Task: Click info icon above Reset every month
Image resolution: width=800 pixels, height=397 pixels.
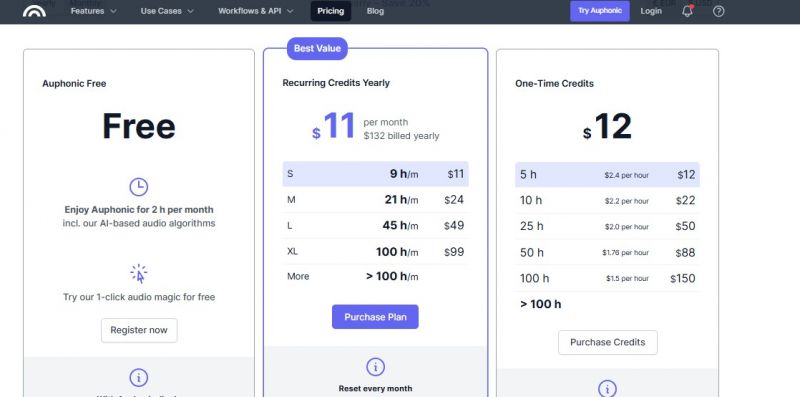Action: (376, 367)
